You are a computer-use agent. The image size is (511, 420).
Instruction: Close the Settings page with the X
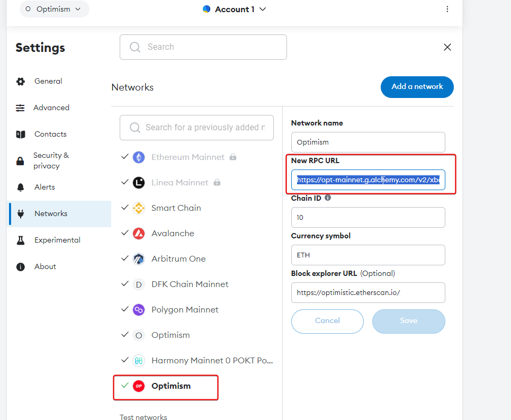pyautogui.click(x=447, y=47)
